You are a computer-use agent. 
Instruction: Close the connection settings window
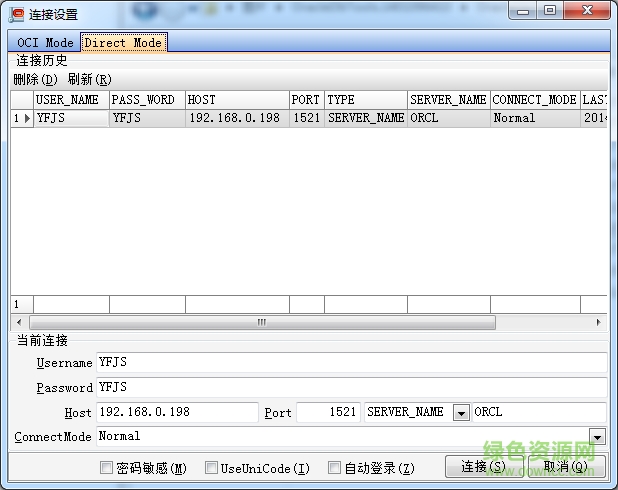(587, 11)
